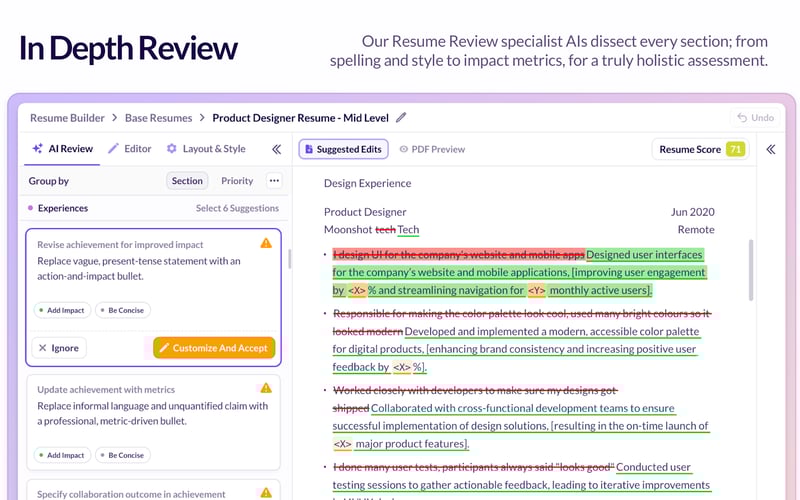Click the 71 score number
The image size is (800, 500).
[735, 149]
